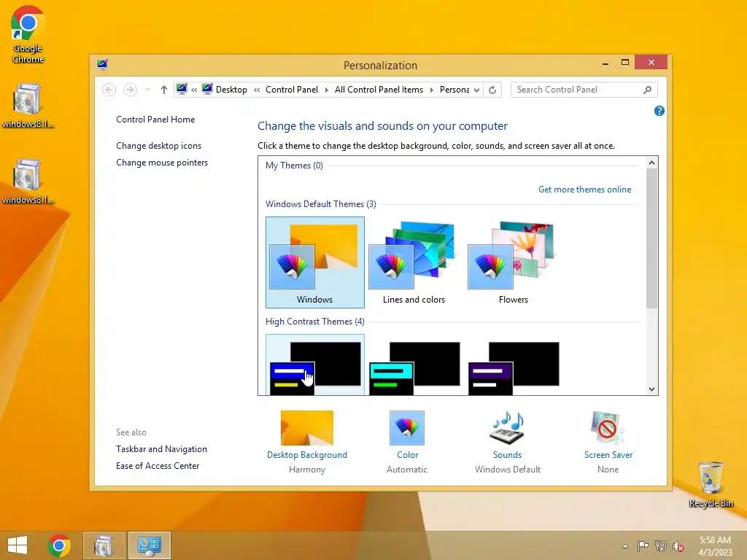Expand the chevron after Control Panel breadcrumb
This screenshot has width=747, height=560.
tap(326, 90)
